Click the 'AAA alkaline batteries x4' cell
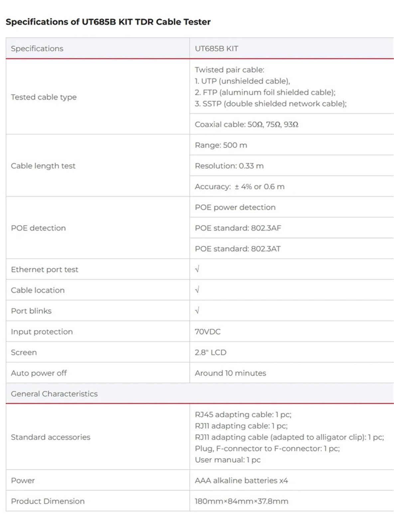 tap(292, 480)
